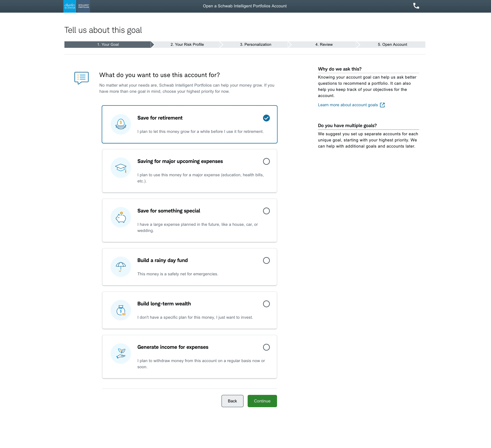Click the phone contact icon in the header
The image size is (491, 448).
[416, 6]
